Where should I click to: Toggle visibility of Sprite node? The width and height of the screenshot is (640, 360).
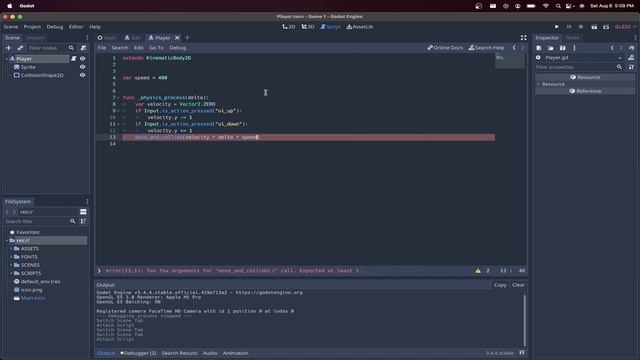pyautogui.click(x=82, y=67)
